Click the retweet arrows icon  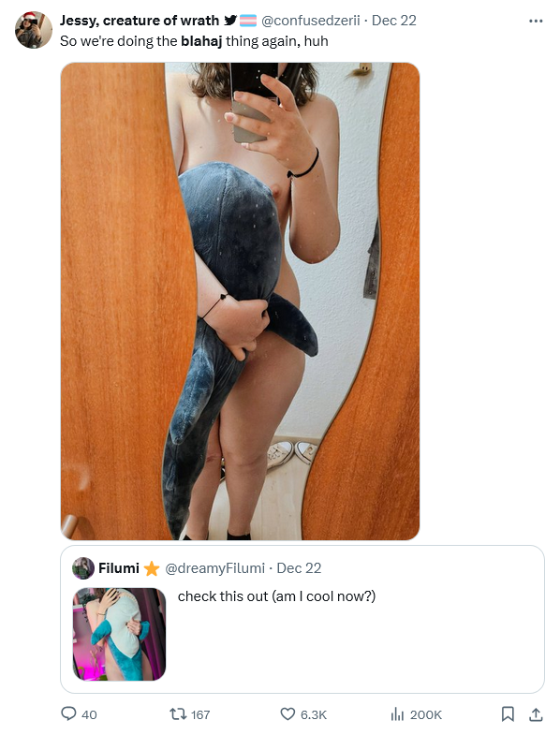177,713
